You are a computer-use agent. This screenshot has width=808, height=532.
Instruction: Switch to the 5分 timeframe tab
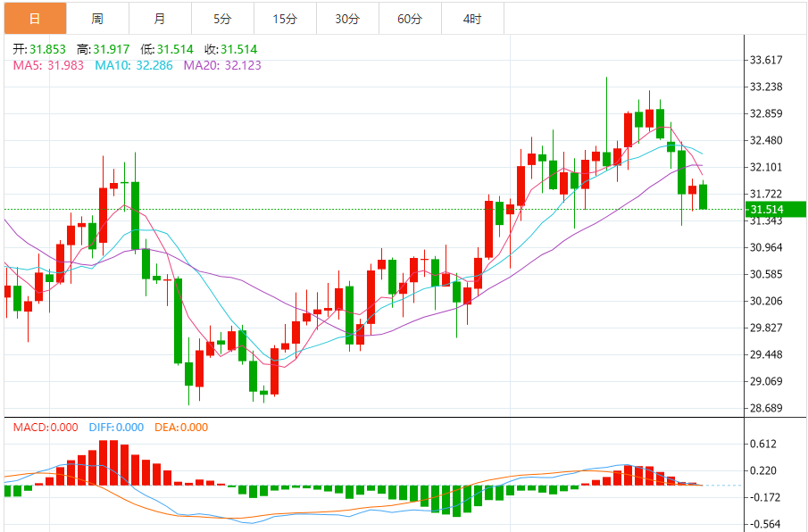click(222, 19)
